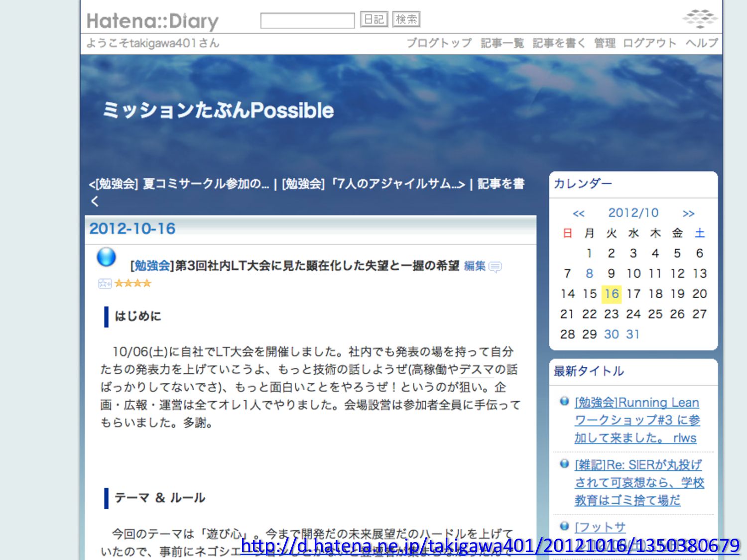Click ログアウト in the top navigation
Image resolution: width=747 pixels, height=560 pixels.
(x=649, y=43)
